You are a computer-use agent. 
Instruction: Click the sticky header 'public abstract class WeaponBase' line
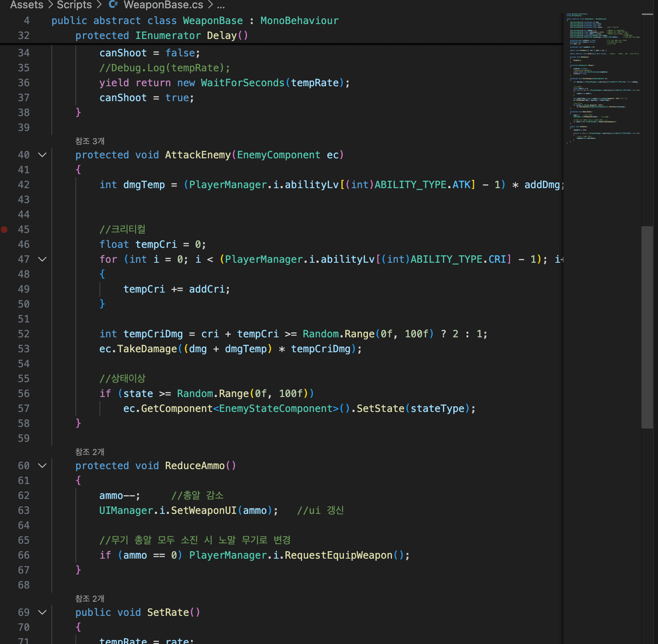point(195,20)
